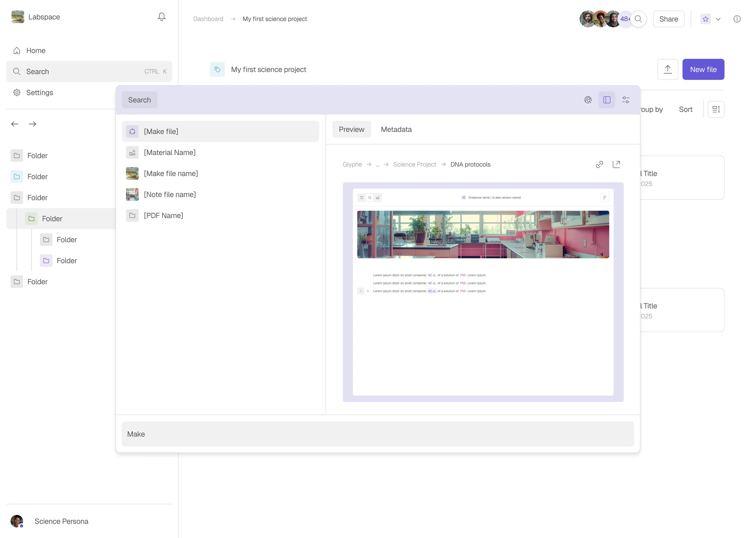Image resolution: width=756 pixels, height=538 pixels.
Task: Open the Sort option
Action: (x=685, y=109)
